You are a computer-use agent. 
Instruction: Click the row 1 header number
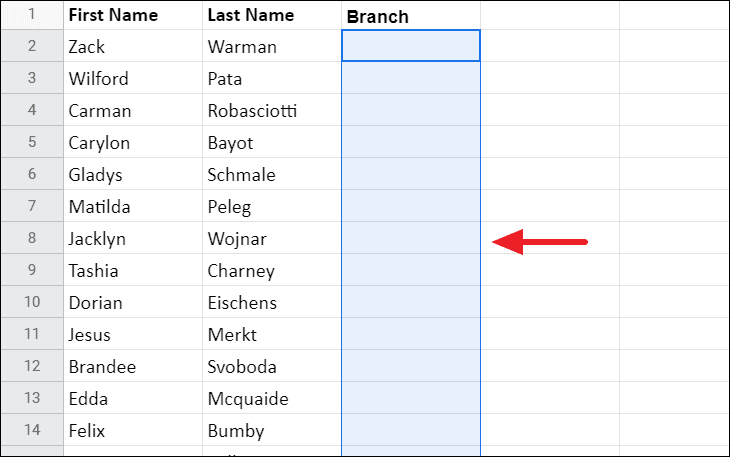[x=32, y=15]
